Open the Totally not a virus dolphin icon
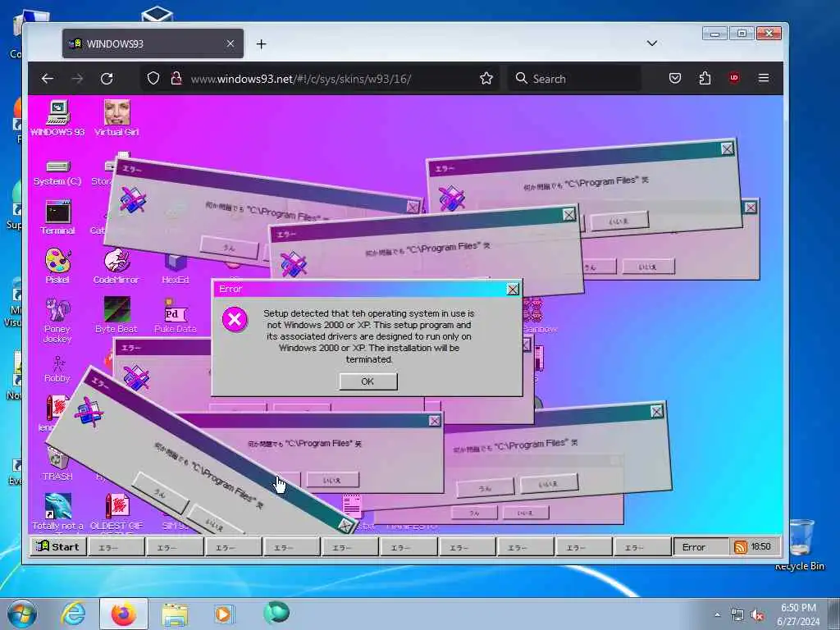 pyautogui.click(x=57, y=512)
